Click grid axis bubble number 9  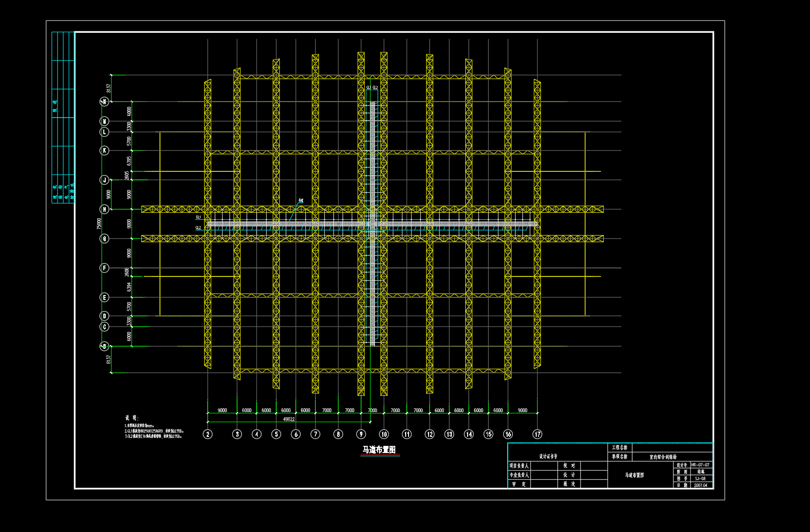[x=361, y=434]
